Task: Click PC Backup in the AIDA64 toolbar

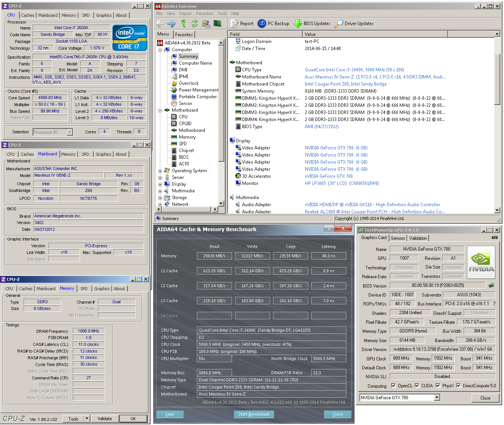Action: pos(273,24)
